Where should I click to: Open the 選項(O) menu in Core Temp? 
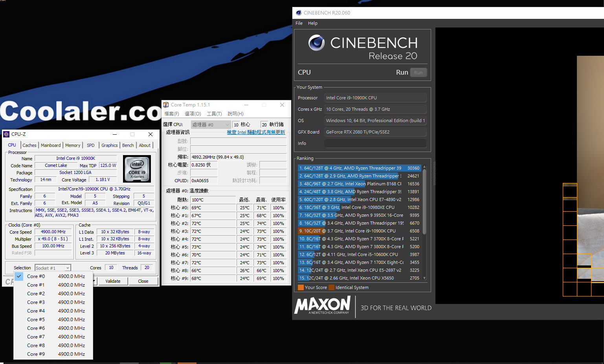pyautogui.click(x=193, y=113)
